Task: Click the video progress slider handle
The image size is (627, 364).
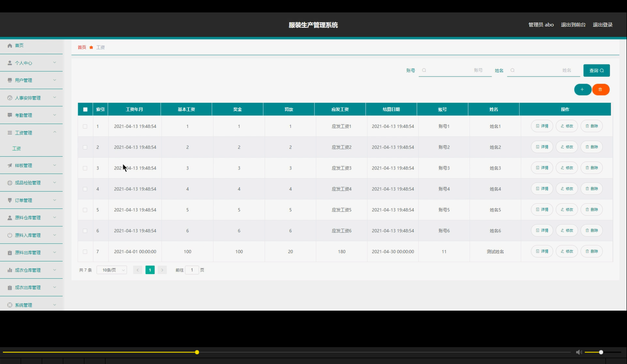Action: point(197,352)
